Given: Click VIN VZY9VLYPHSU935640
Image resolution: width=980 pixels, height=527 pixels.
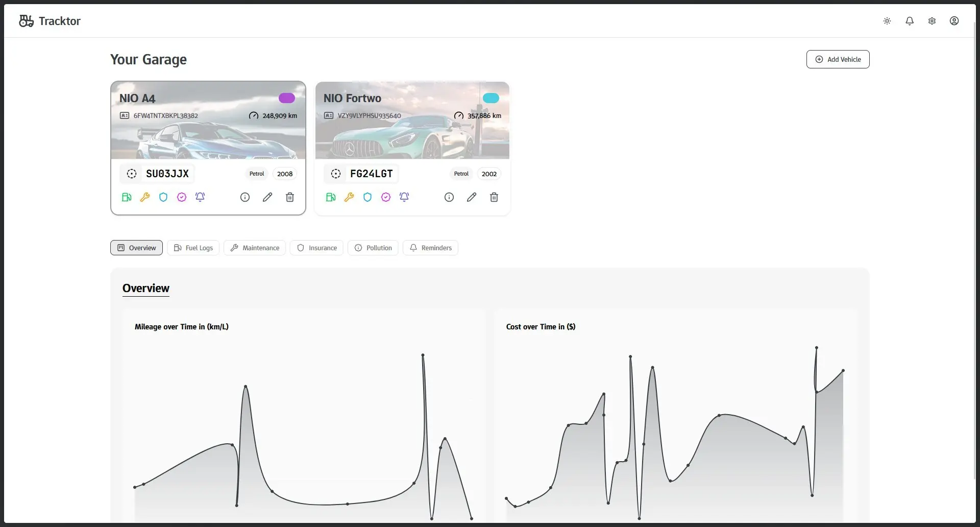Looking at the screenshot, I should (370, 116).
